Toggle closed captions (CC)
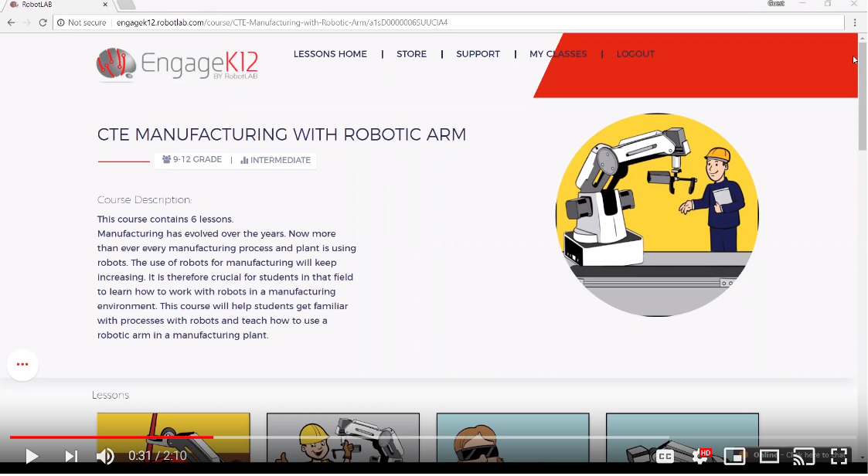Image resolution: width=868 pixels, height=476 pixels. (665, 457)
